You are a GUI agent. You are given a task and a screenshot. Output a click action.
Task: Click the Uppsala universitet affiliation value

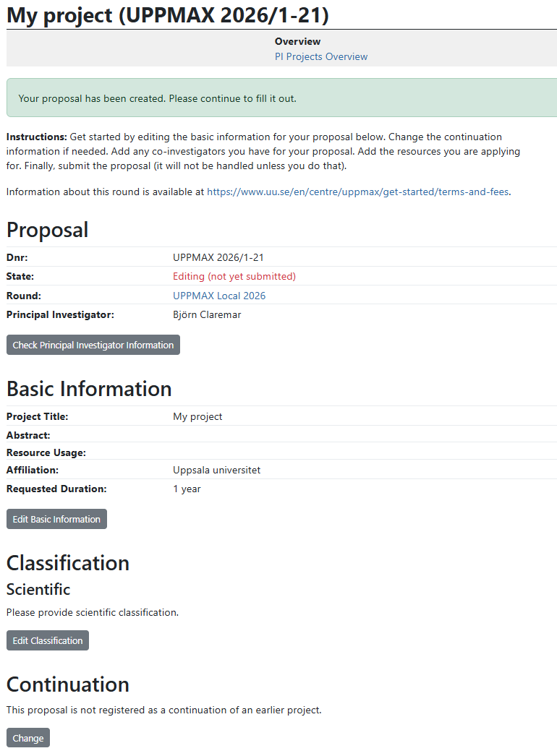click(x=216, y=470)
